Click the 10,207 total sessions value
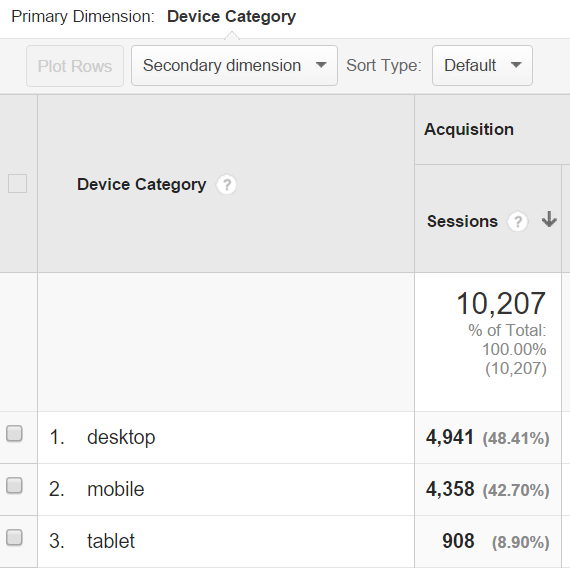 pos(501,303)
